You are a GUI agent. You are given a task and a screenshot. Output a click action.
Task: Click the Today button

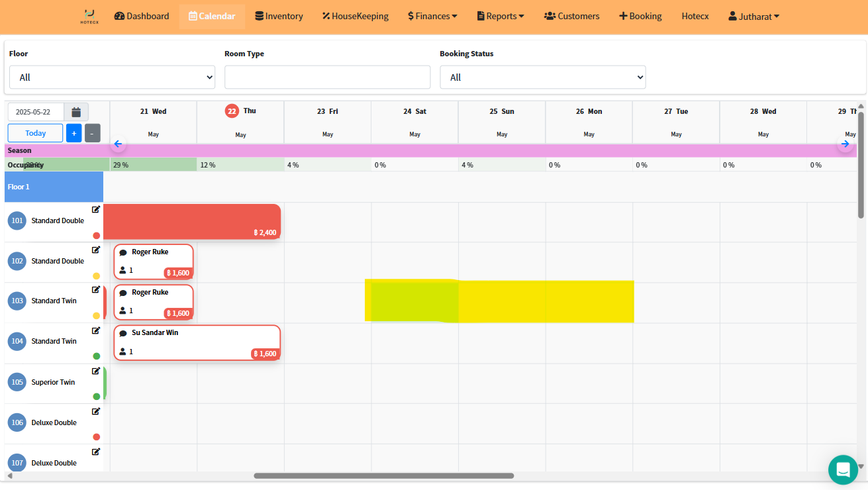(x=36, y=133)
